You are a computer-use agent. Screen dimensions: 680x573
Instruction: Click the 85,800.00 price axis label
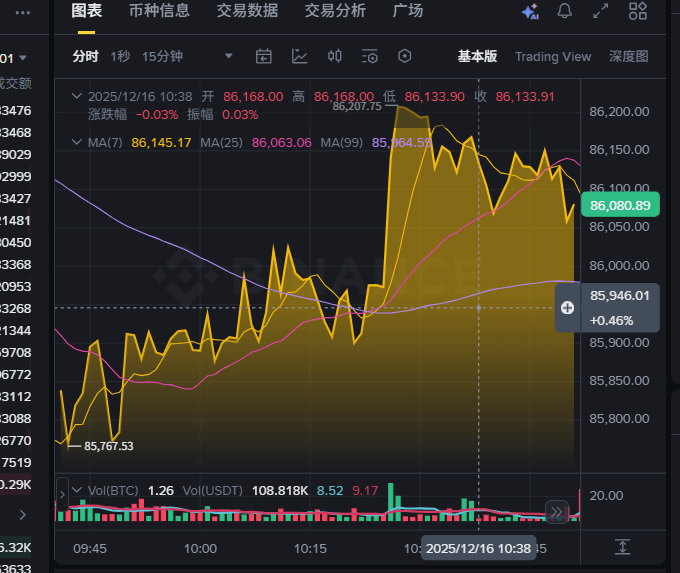pyautogui.click(x=619, y=419)
